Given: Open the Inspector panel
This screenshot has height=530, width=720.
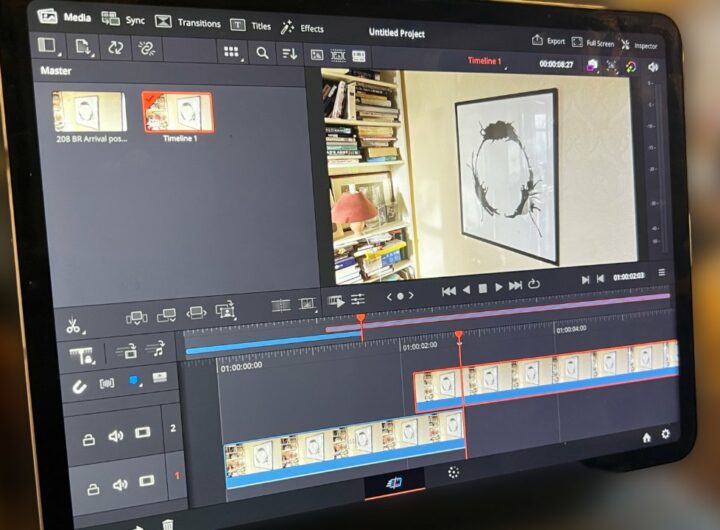Looking at the screenshot, I should click(x=639, y=45).
